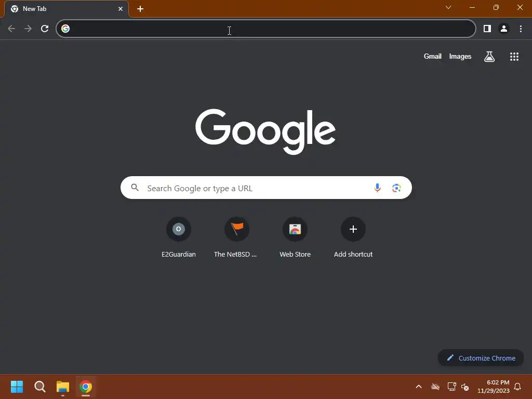Click the muted volume tray icon

click(x=465, y=387)
